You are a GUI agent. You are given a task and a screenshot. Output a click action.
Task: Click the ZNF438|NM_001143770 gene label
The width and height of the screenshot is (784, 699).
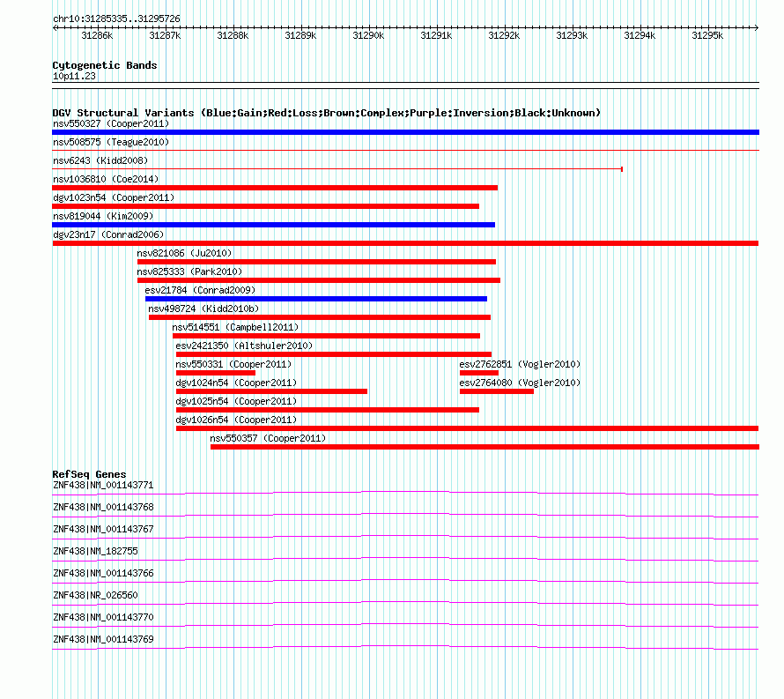point(103,617)
